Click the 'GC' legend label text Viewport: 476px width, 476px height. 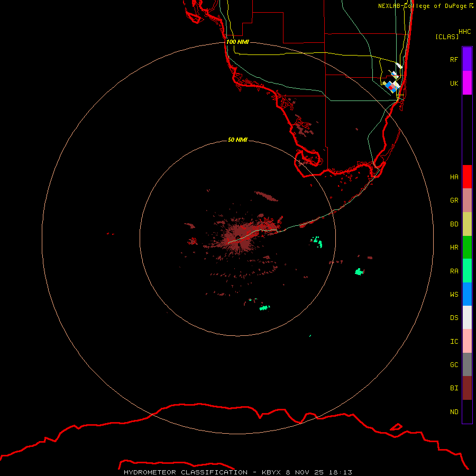coord(454,364)
